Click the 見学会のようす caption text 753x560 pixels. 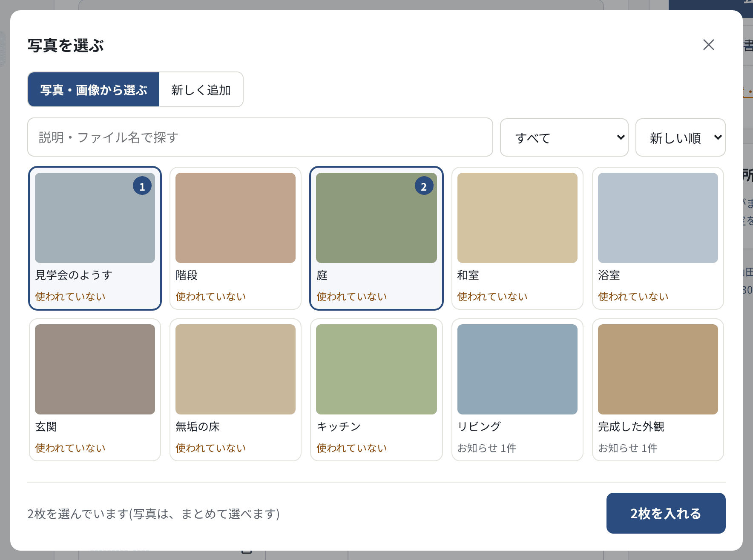74,275
